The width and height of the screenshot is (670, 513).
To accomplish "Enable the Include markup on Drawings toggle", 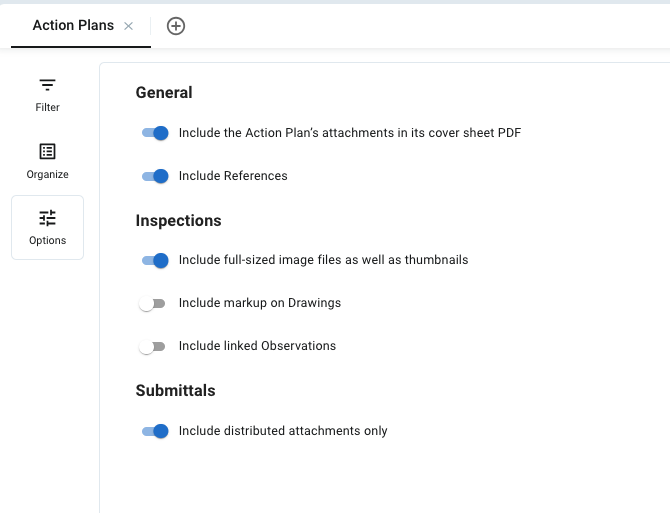I will pos(152,303).
